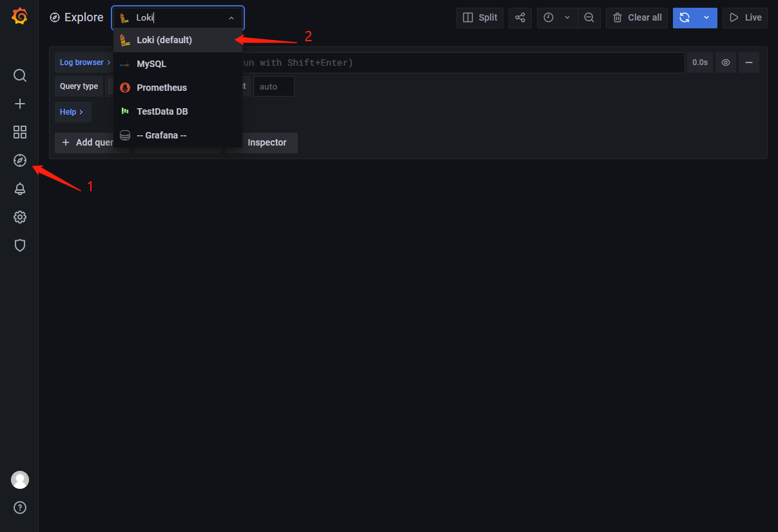Image resolution: width=778 pixels, height=532 pixels.
Task: Click the share shortened link icon
Action: coord(520,18)
